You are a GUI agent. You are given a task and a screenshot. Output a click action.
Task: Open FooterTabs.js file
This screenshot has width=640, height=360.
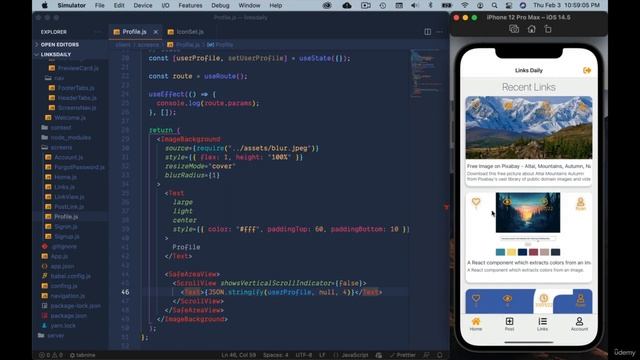pyautogui.click(x=76, y=88)
